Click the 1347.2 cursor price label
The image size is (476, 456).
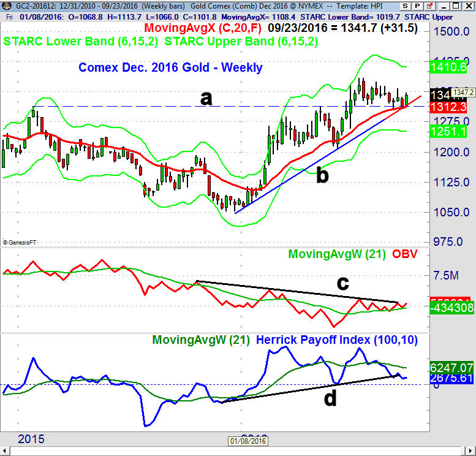463,93
